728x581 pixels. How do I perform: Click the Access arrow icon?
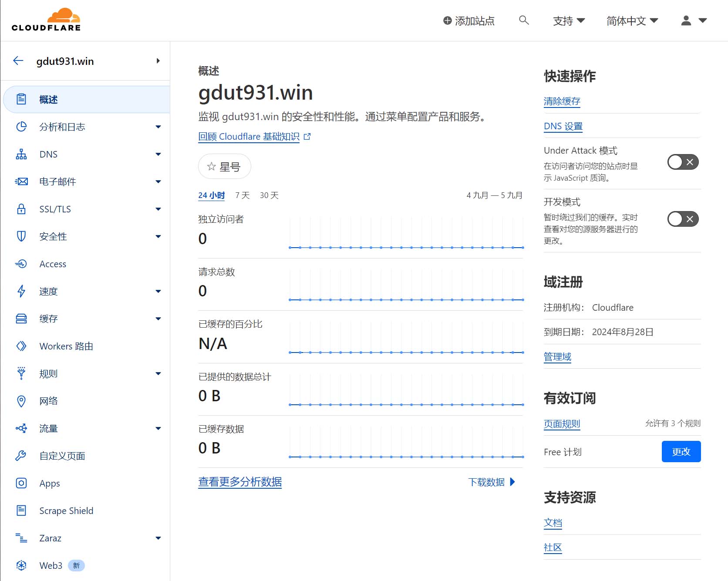click(21, 264)
